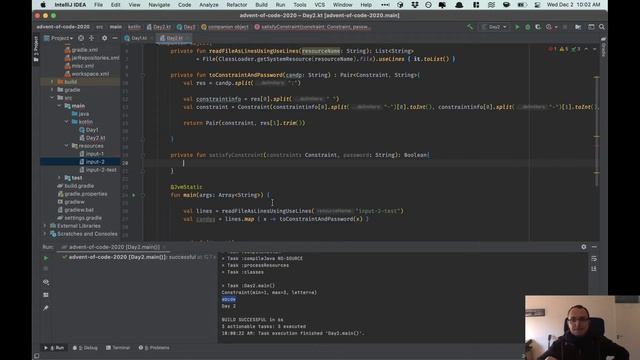Open Run Anything window icon in toolbar
This screenshot has width=640, height=360.
591,27
